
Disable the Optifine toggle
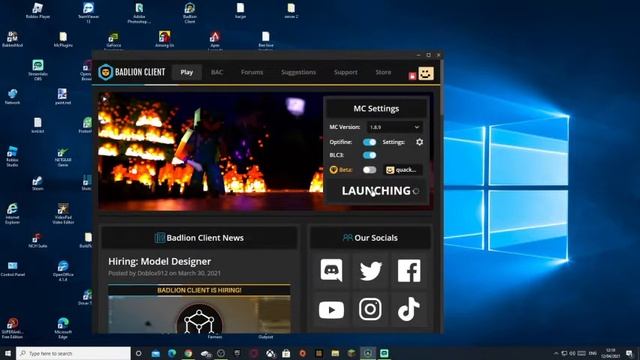[369, 142]
